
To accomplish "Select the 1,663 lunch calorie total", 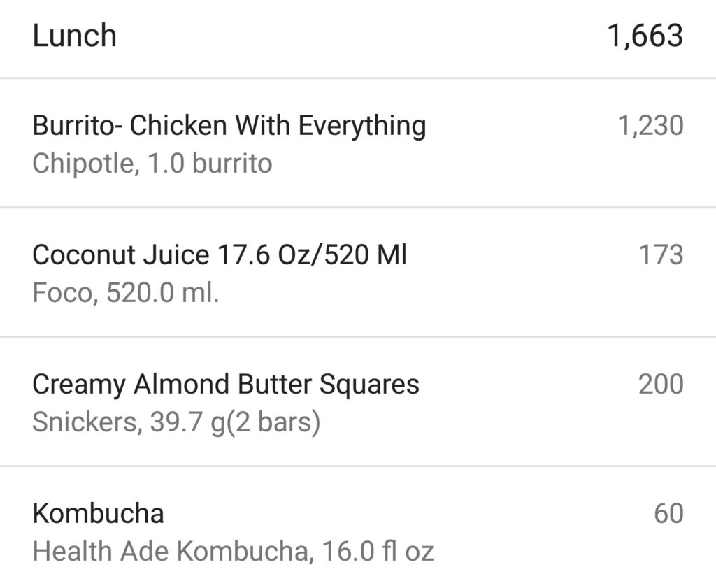I will 645,36.
